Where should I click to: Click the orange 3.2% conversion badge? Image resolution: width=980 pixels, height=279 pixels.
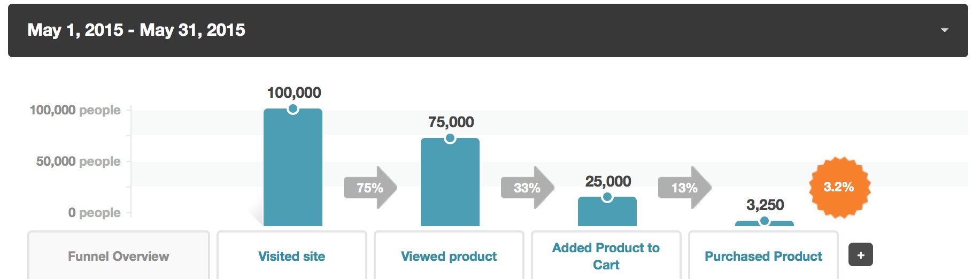point(839,187)
